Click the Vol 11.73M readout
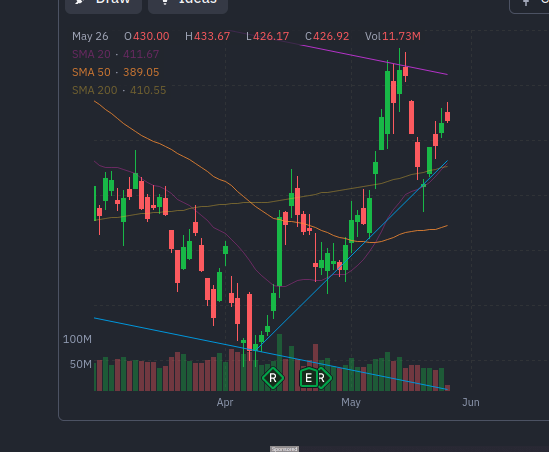The width and height of the screenshot is (549, 452). [393, 36]
